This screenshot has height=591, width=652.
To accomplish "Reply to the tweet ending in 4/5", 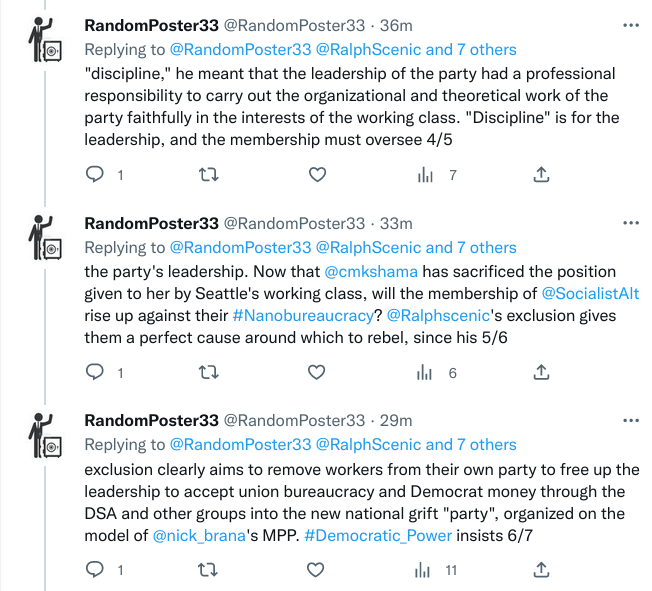I will pos(95,175).
